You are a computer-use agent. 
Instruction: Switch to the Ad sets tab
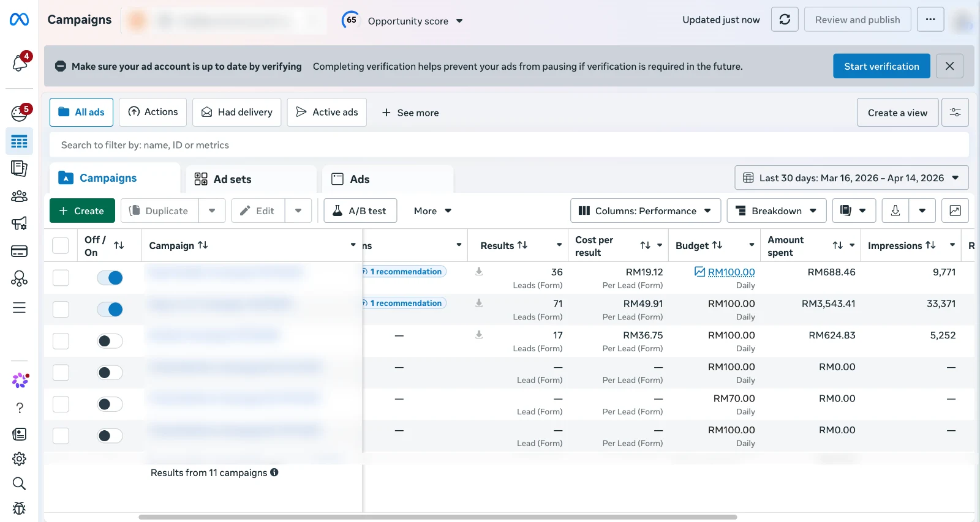(251, 179)
